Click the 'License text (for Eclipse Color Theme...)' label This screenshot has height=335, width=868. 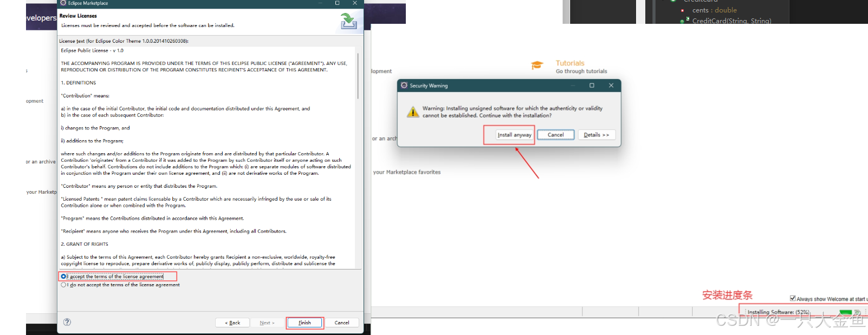click(124, 41)
